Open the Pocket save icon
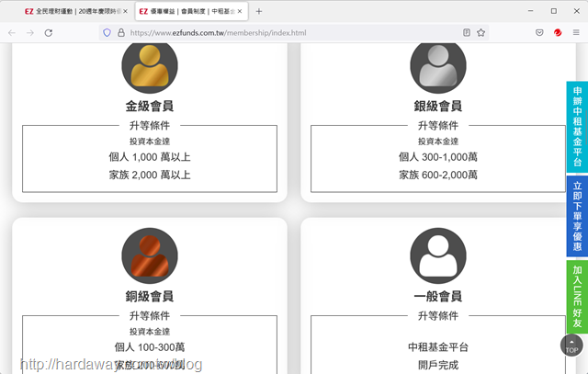 539,33
